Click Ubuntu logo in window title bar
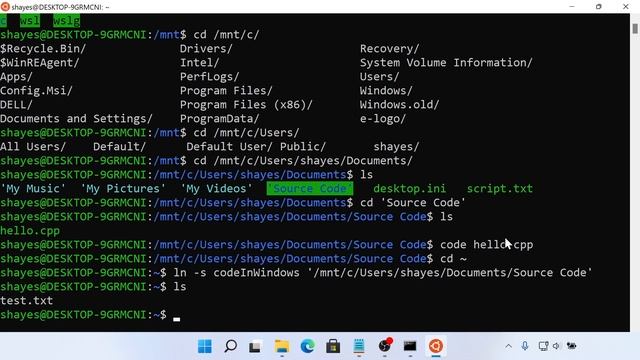Image resolution: width=640 pixels, height=360 pixels. 5,7
